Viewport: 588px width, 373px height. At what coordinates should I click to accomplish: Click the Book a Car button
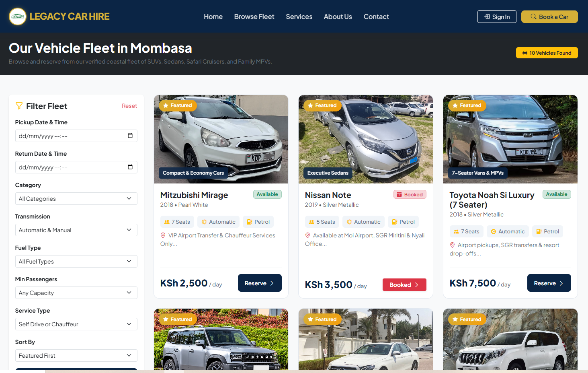pyautogui.click(x=549, y=16)
